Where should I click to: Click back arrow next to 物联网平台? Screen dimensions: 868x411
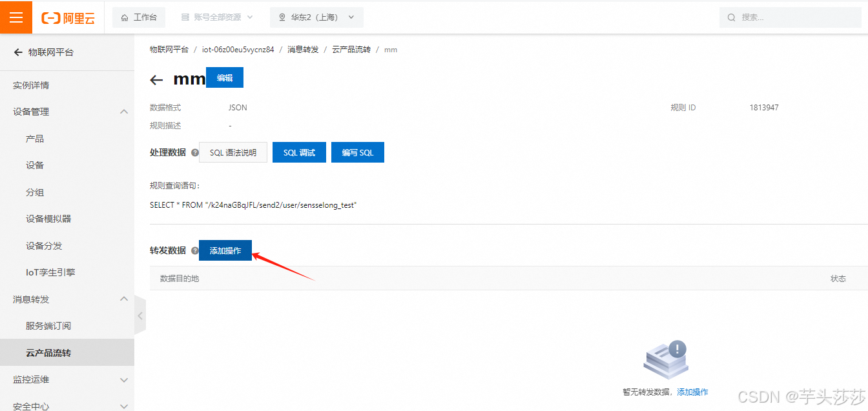(18, 52)
